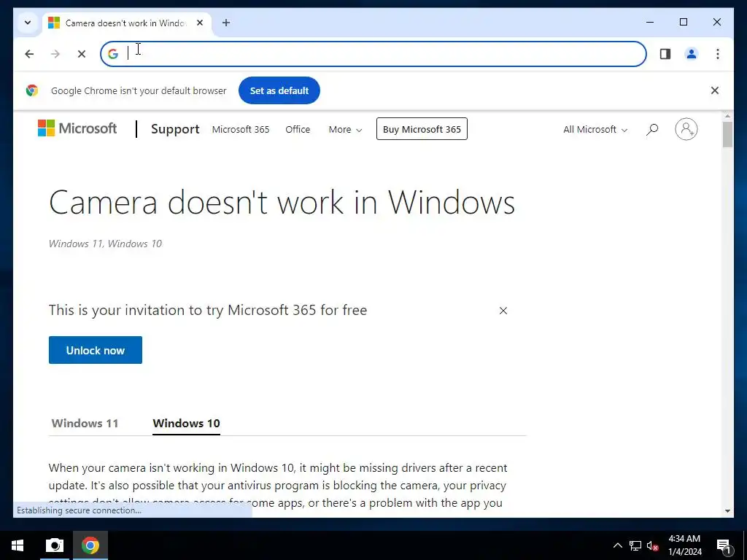Open a new tab with plus button
Image resolution: width=747 pixels, height=560 pixels.
click(x=226, y=23)
